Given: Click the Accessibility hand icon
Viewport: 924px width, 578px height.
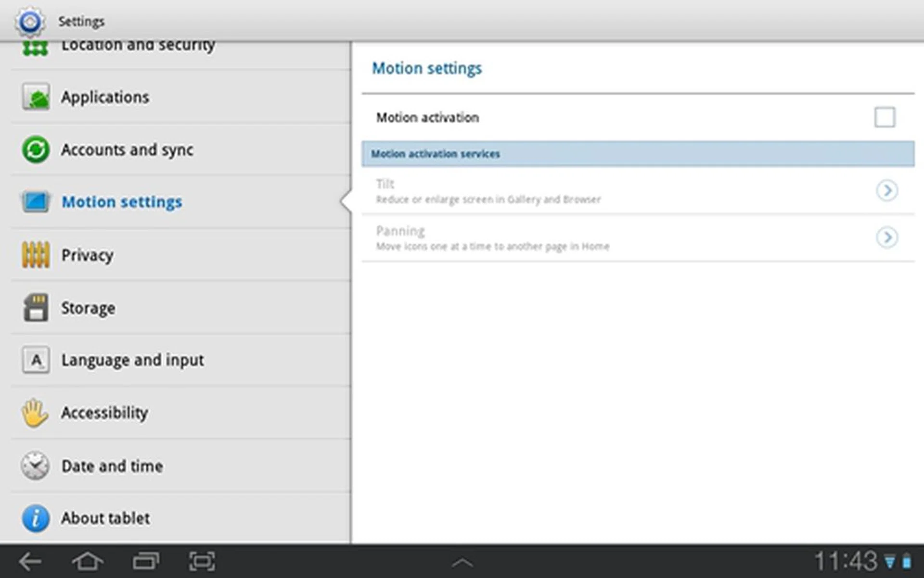Looking at the screenshot, I should 35,413.
